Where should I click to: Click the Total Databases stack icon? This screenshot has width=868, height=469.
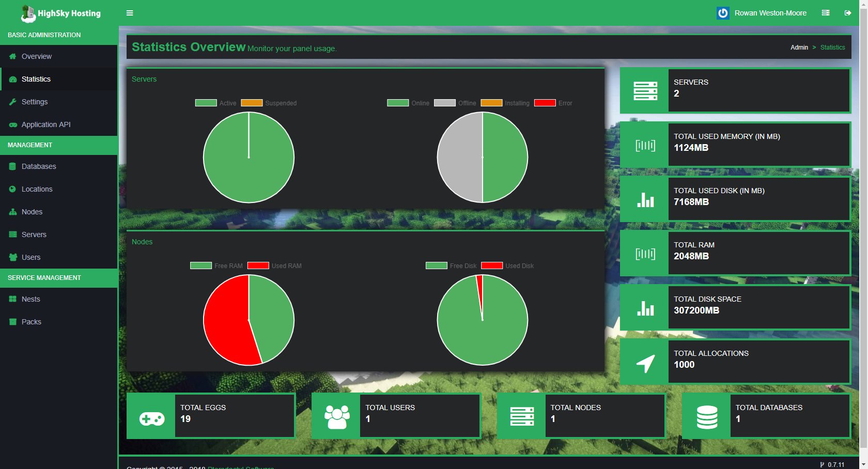(707, 417)
